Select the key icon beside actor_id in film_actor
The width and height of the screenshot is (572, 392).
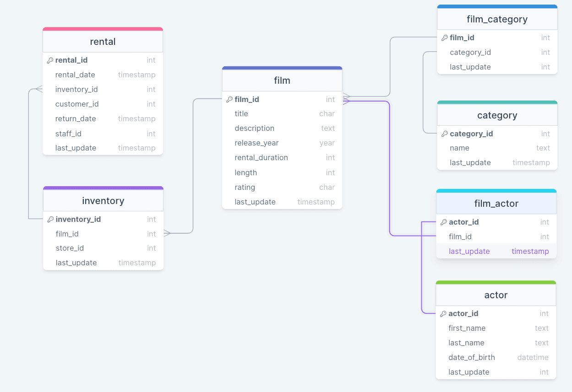443,222
